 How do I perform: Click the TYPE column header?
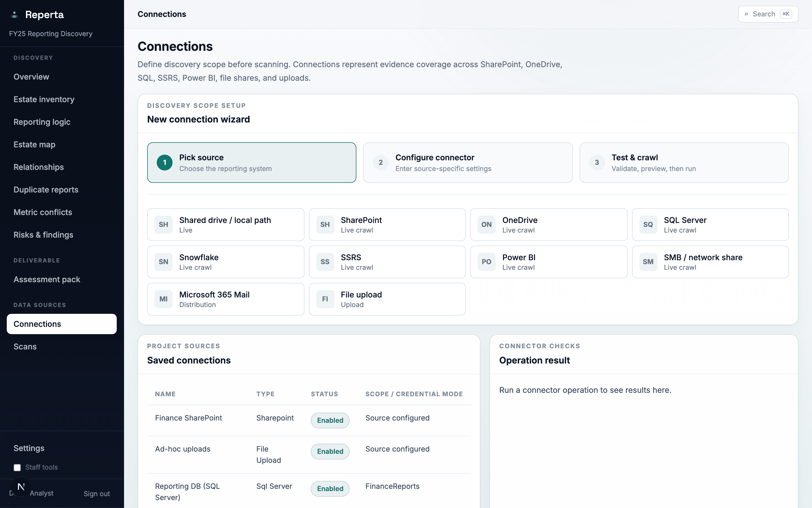265,394
